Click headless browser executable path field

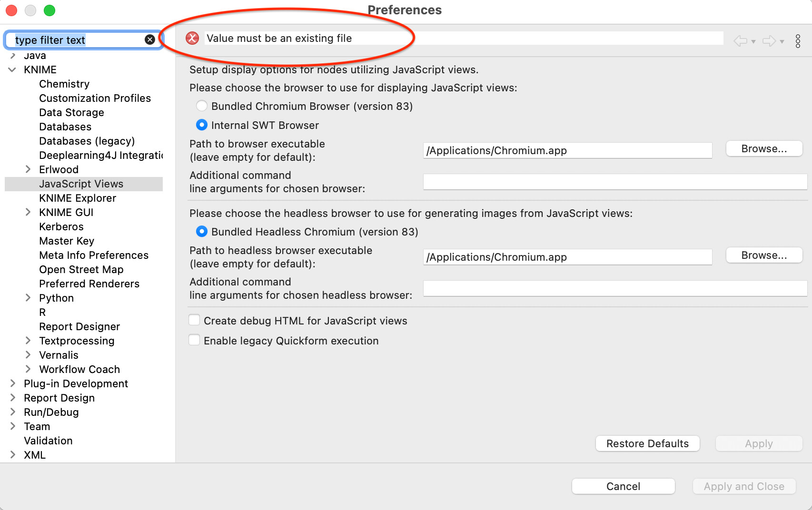(x=567, y=257)
